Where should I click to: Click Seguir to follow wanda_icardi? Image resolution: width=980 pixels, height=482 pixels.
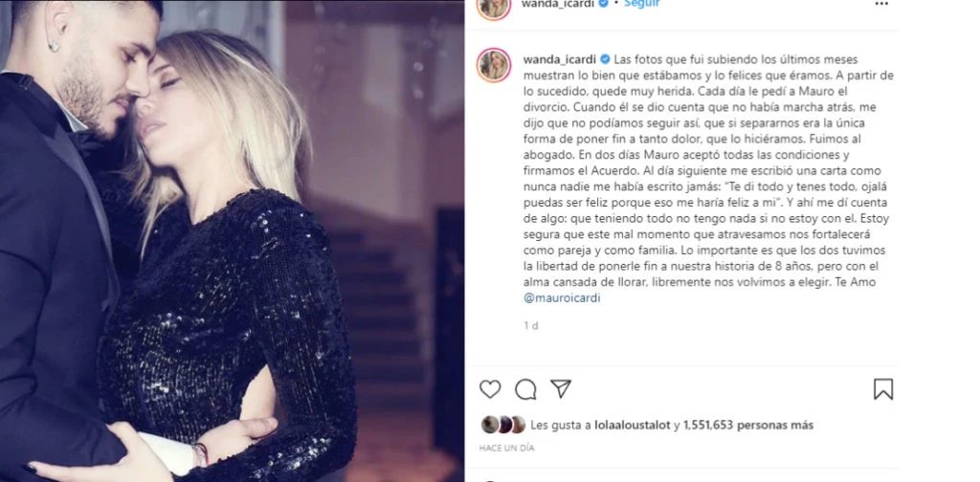[642, 4]
